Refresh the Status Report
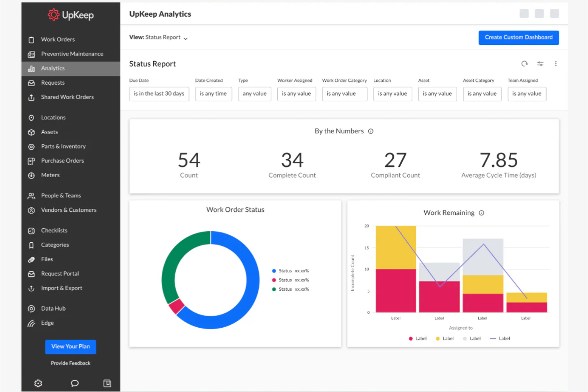The image size is (588, 392). [x=525, y=64]
